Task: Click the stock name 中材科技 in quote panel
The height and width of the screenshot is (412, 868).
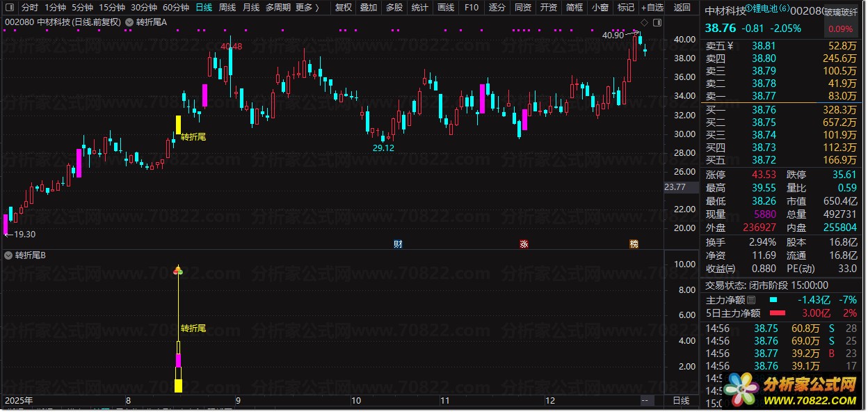Action: (725, 11)
